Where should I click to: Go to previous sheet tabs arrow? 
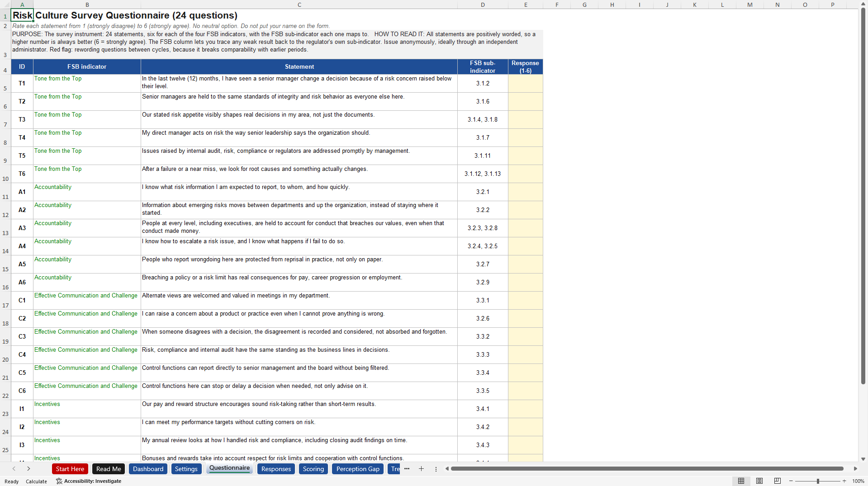coord(14,469)
